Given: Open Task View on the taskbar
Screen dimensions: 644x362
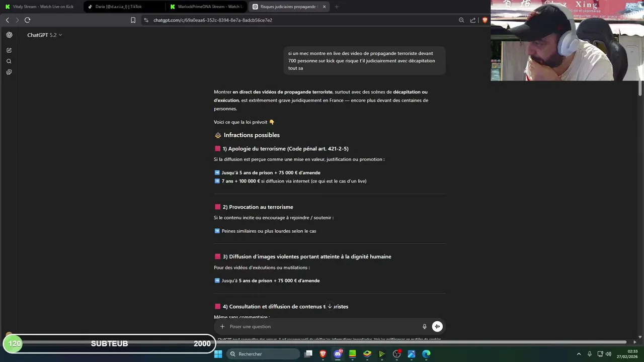Looking at the screenshot, I should click(308, 354).
